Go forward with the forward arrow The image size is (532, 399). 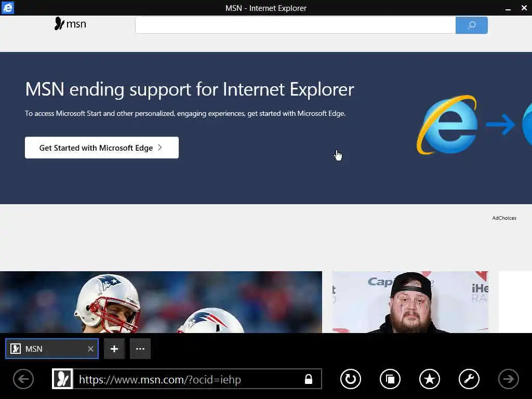click(509, 379)
